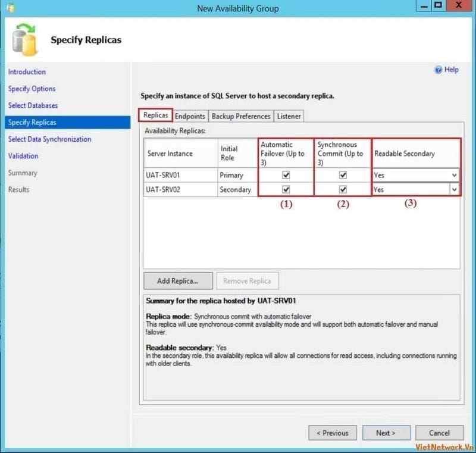The image size is (476, 453).
Task: Open the Select Databases step
Action: tap(33, 105)
